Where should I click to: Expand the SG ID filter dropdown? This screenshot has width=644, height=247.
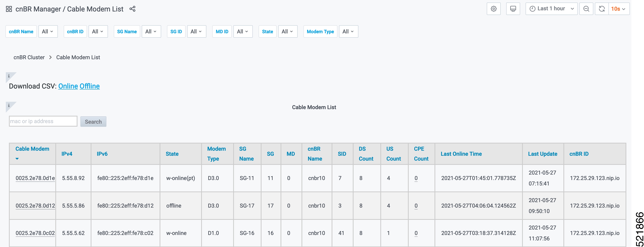(196, 31)
